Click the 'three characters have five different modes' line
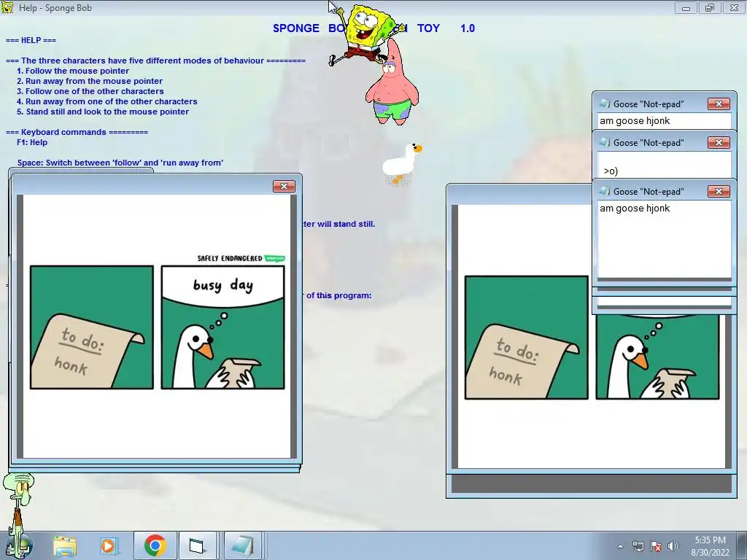This screenshot has height=560, width=747. [x=155, y=61]
